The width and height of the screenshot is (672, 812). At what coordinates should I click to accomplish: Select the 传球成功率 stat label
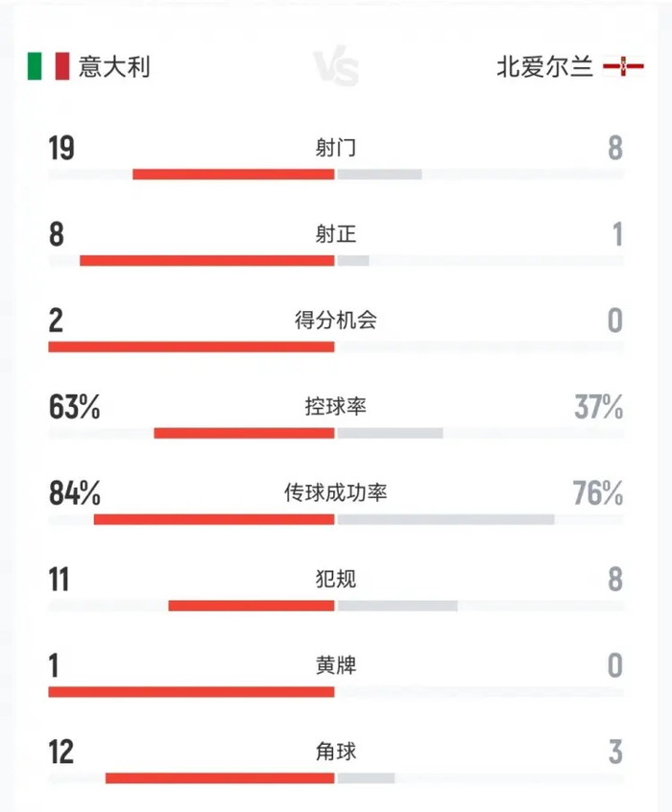[x=336, y=493]
